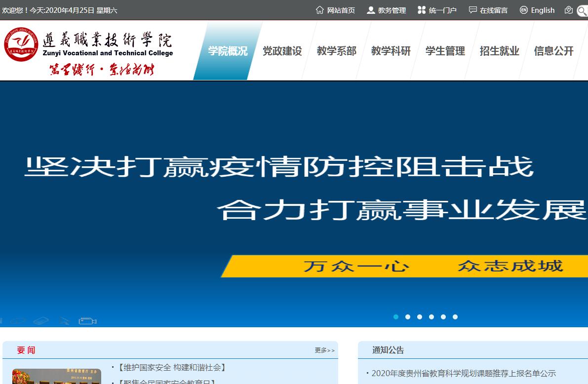This screenshot has width=588, height=384.
Task: Click the home icon beside 网站首页
Action: [320, 10]
